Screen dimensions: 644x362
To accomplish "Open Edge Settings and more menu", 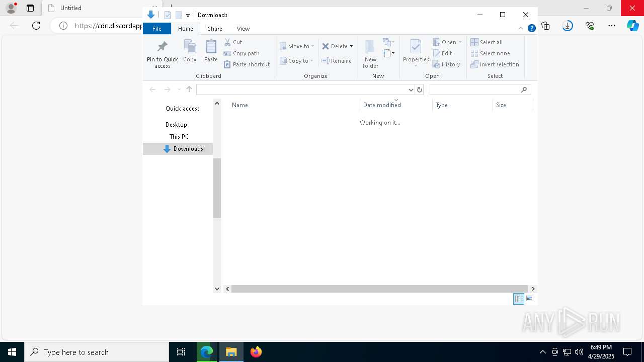I will point(612,26).
